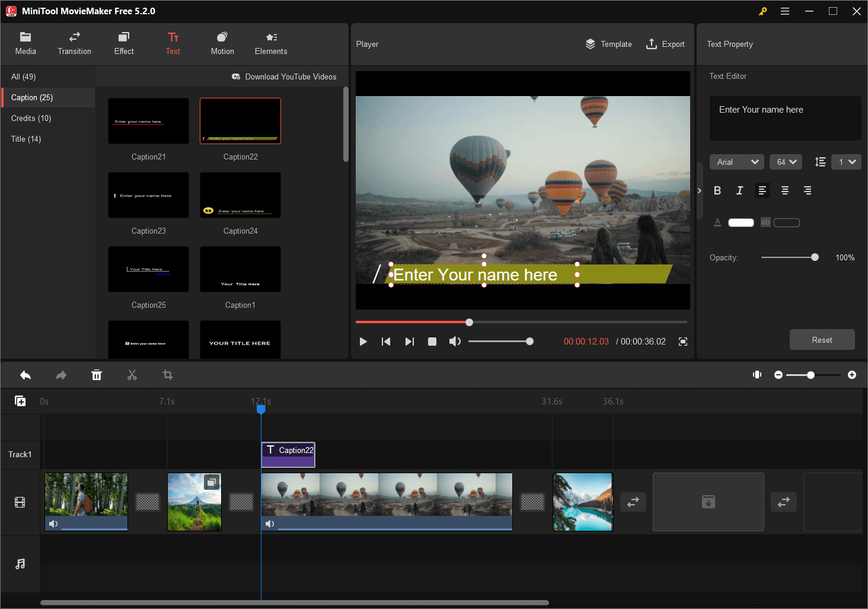Undo the last action
Image resolution: width=868 pixels, height=609 pixels.
[25, 375]
